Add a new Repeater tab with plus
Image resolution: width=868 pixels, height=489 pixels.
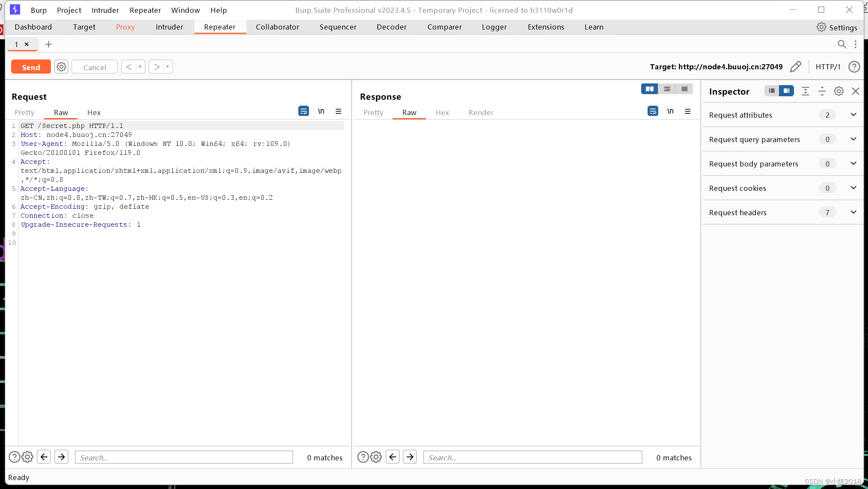point(49,44)
